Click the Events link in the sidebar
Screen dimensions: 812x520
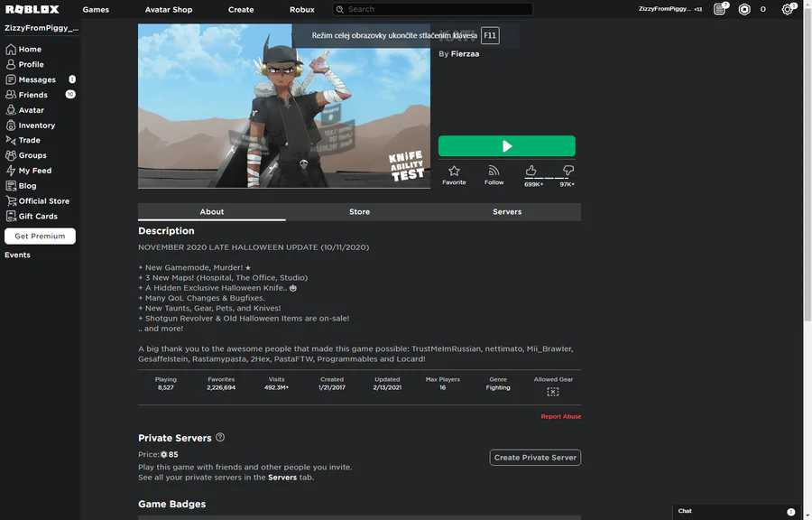[18, 255]
